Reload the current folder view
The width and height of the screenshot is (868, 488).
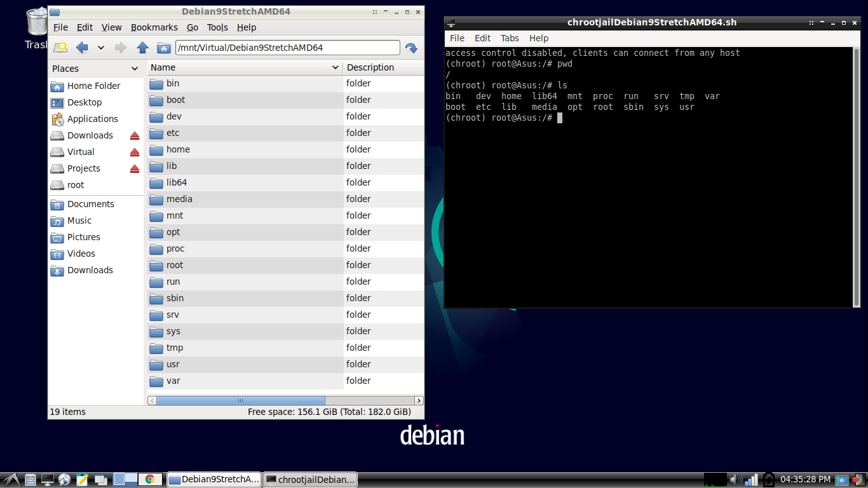[x=411, y=47]
